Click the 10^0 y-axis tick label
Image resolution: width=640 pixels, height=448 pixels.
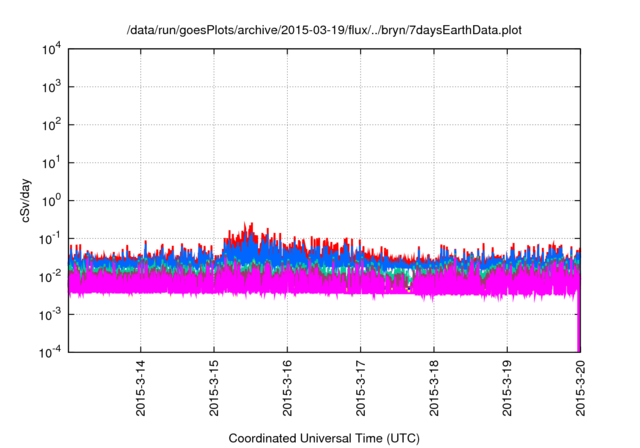tap(51, 201)
